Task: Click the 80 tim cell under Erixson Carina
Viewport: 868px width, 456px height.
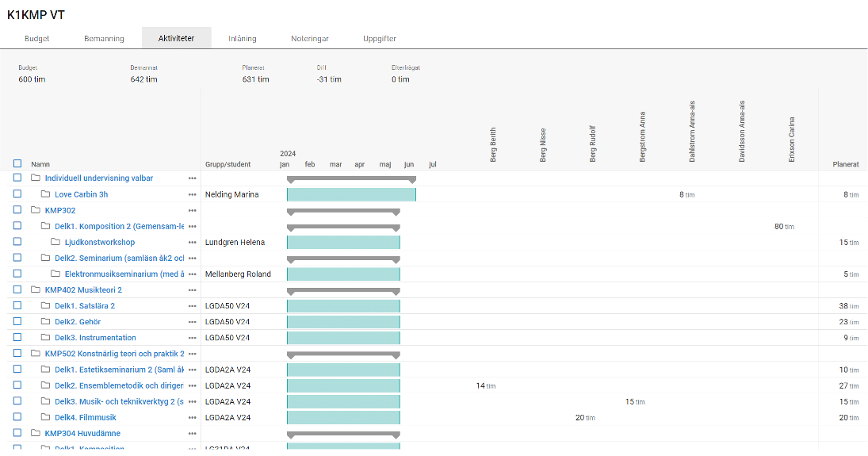Action: click(x=783, y=227)
